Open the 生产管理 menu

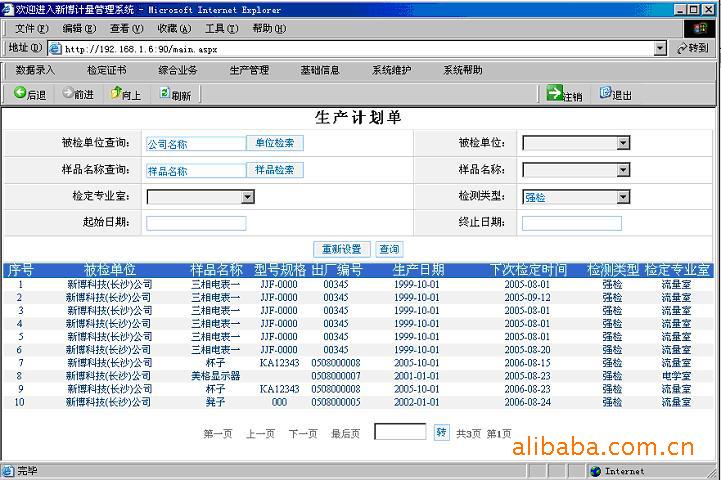click(249, 70)
